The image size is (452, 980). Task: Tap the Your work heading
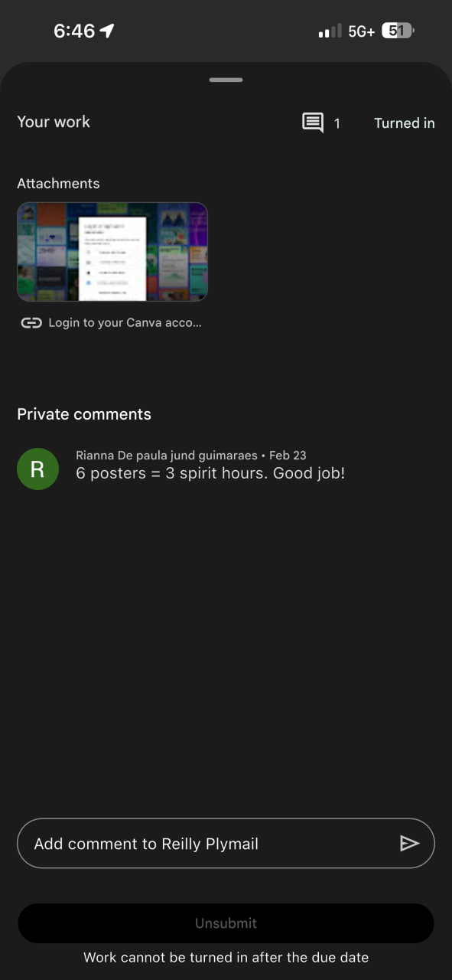click(54, 122)
